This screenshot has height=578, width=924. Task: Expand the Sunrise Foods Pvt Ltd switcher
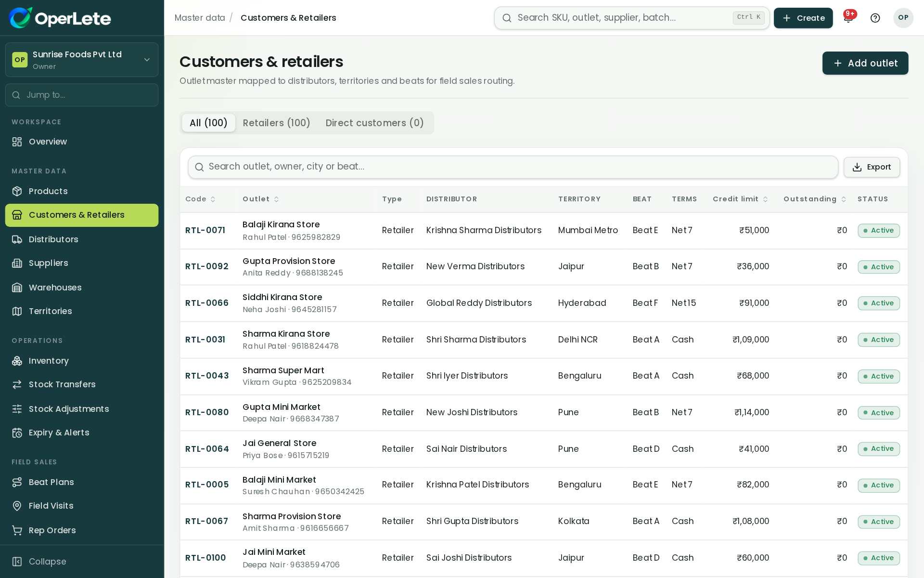(82, 60)
